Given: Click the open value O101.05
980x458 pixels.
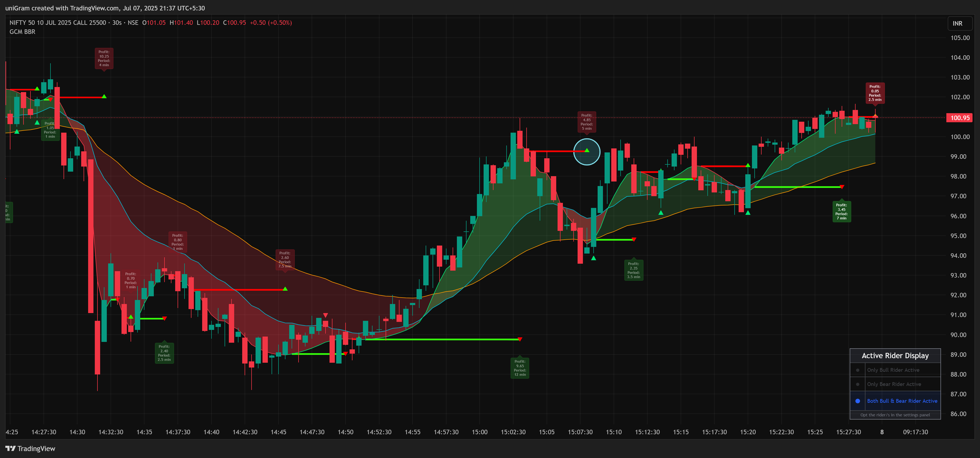Looking at the screenshot, I should coord(154,23).
